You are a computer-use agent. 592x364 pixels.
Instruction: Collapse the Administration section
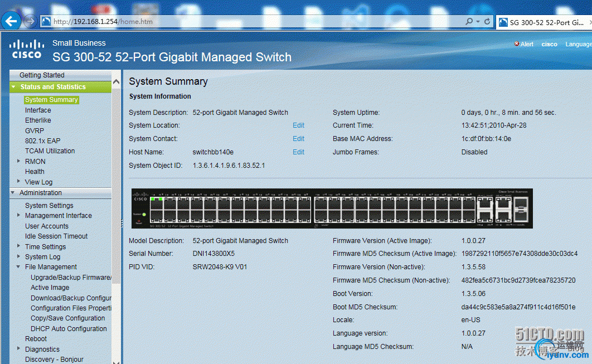point(12,192)
